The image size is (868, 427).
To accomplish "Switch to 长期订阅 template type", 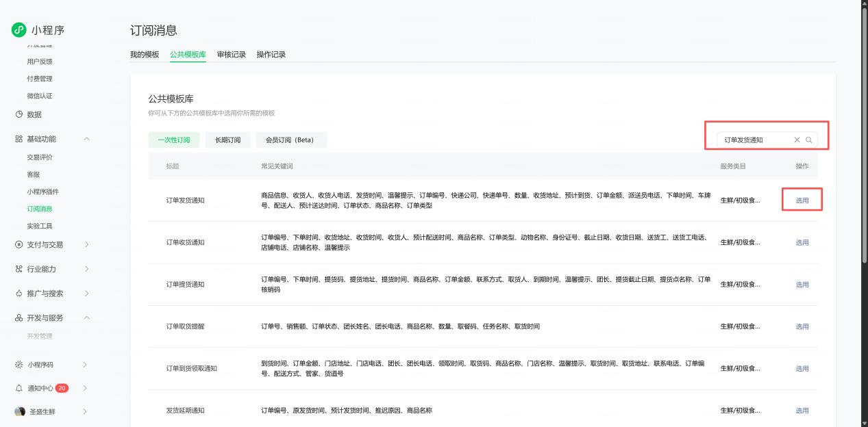I will pos(227,140).
